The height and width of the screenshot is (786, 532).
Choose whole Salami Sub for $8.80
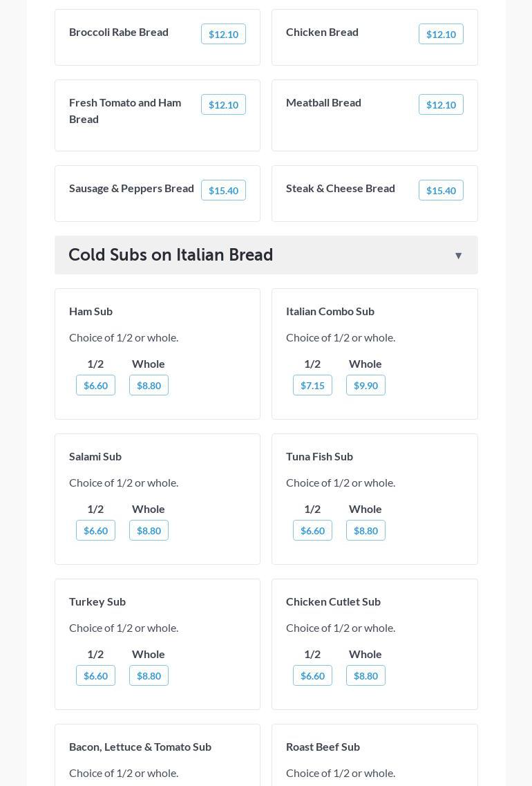point(149,530)
